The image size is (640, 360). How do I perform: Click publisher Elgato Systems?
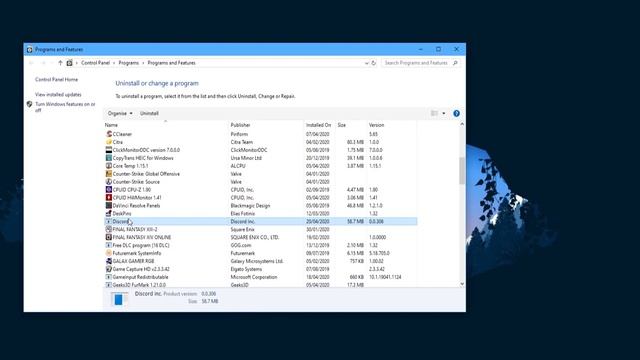click(246, 269)
